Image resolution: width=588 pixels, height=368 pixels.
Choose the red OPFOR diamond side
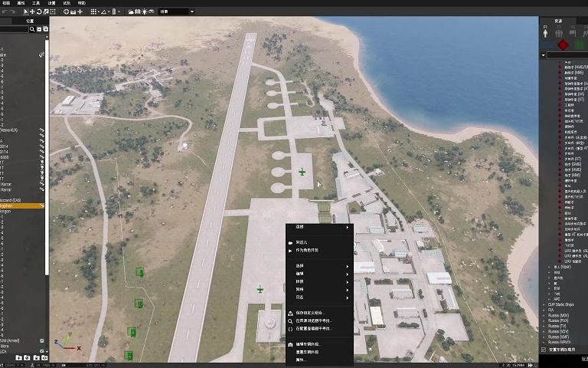pyautogui.click(x=563, y=45)
